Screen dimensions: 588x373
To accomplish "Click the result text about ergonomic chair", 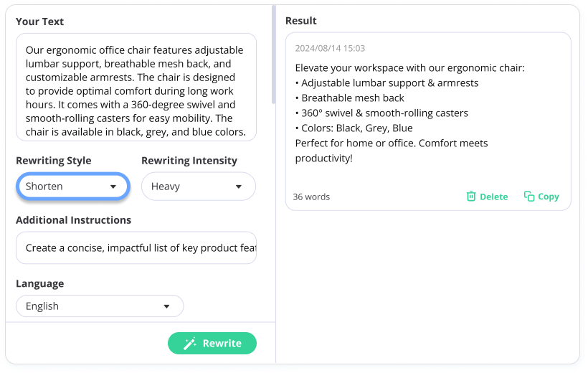I will (x=409, y=113).
